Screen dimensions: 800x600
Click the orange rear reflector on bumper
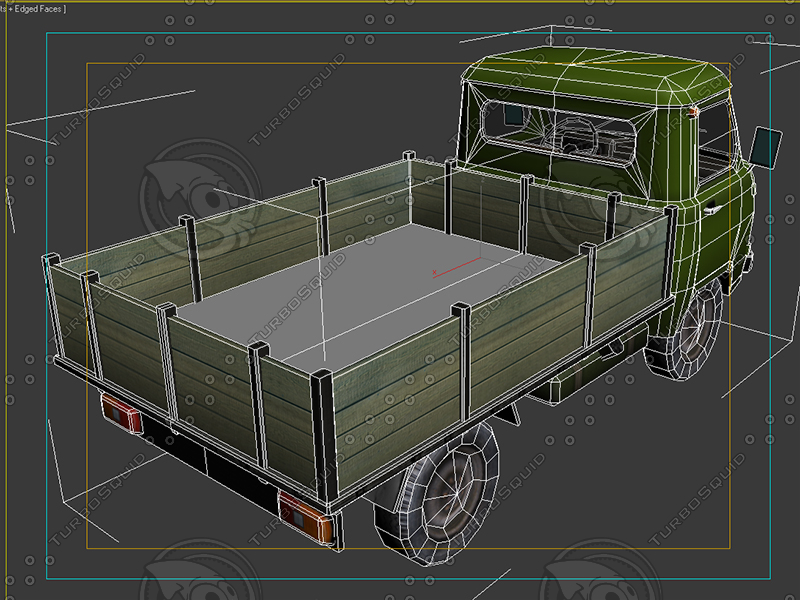click(x=303, y=520)
